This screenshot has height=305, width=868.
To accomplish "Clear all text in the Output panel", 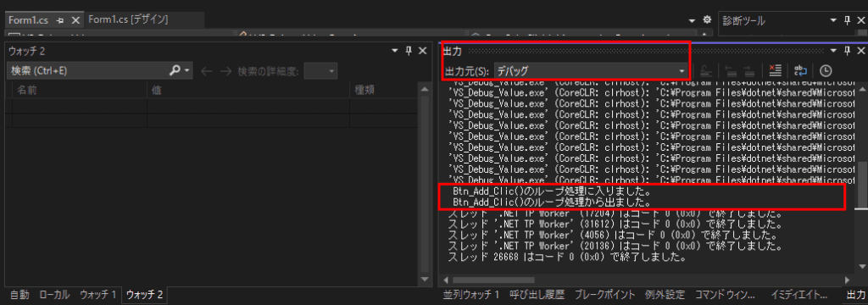I will pos(775,71).
